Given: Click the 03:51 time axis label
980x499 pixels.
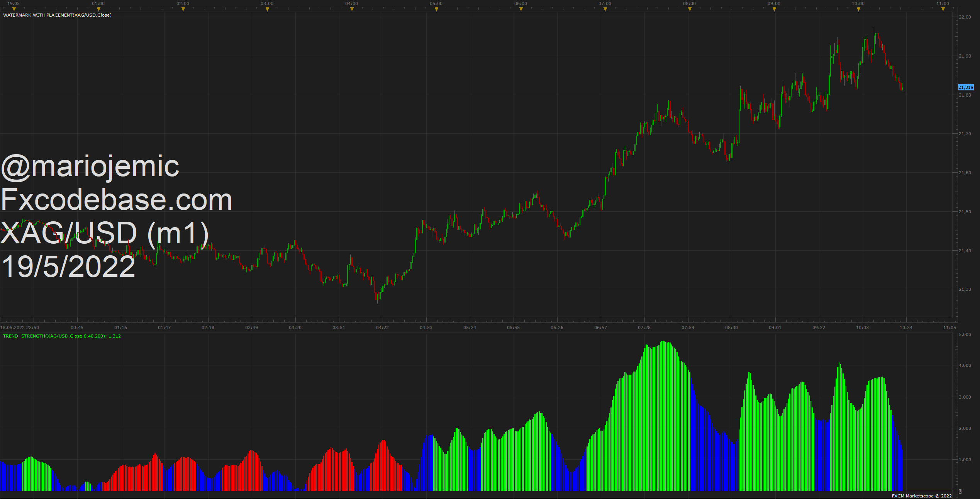Looking at the screenshot, I should [339, 328].
